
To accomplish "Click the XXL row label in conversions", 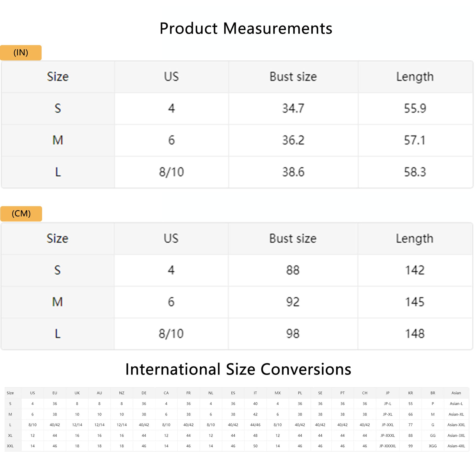I will pyautogui.click(x=10, y=446).
